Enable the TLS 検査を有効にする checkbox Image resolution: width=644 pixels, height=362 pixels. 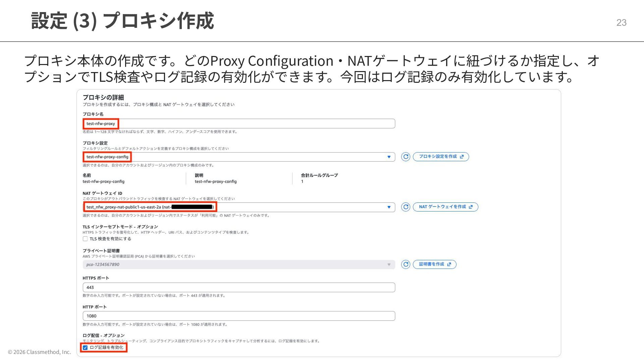pos(85,239)
